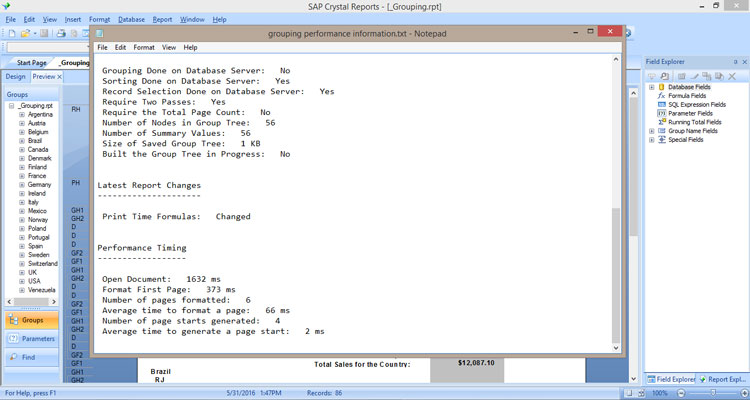Open the dropdown arrow beside the Open folder icon
This screenshot has height=400, width=750.
(x=34, y=33)
